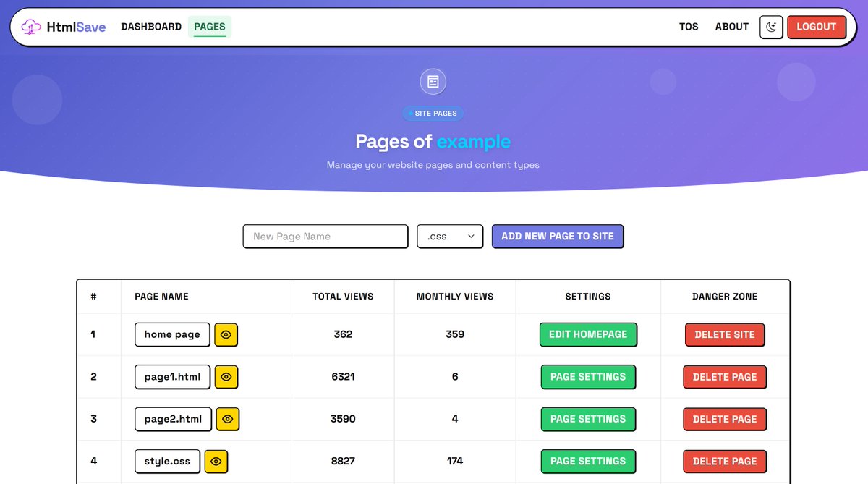Viewport: 868px width, 484px height.
Task: Click the SITE PAGES badge
Action: tap(433, 114)
